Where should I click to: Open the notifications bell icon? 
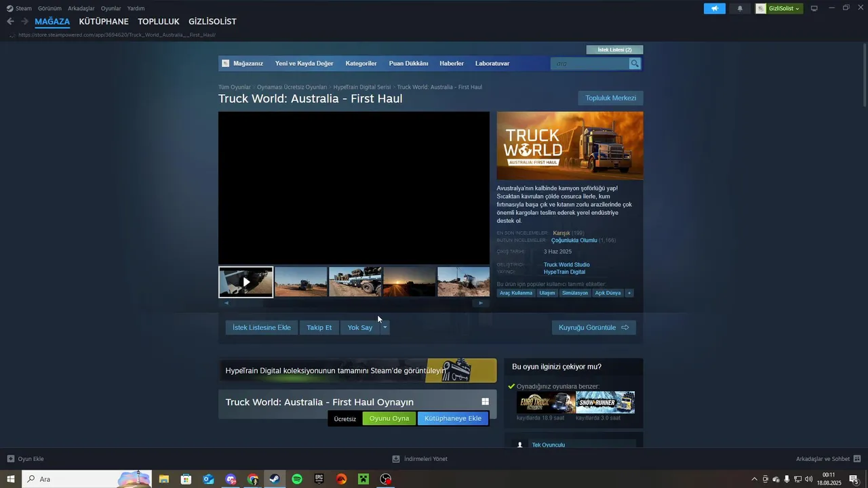click(740, 8)
